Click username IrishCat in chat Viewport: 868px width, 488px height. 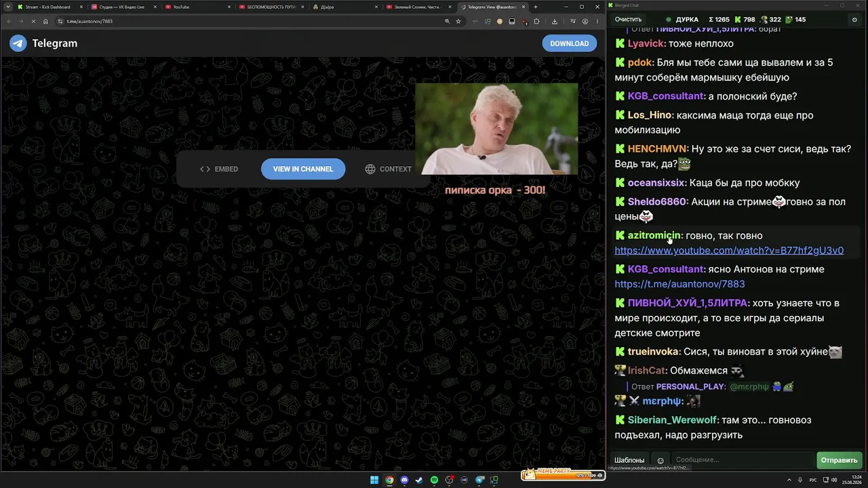[x=647, y=371]
